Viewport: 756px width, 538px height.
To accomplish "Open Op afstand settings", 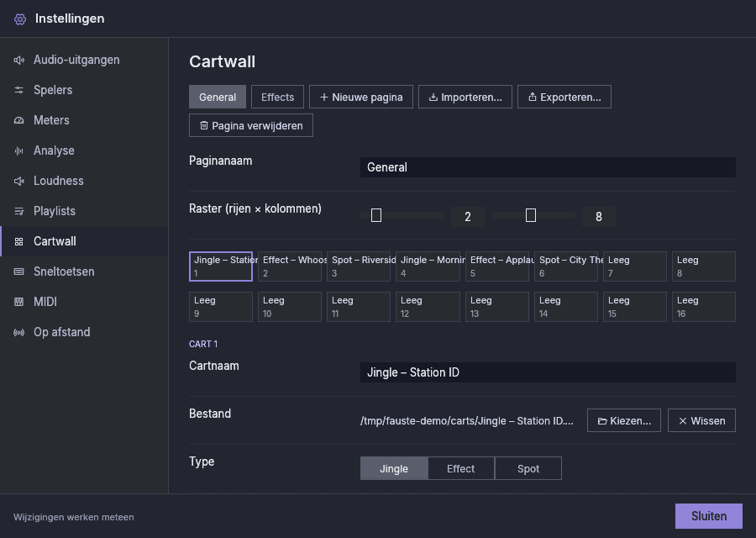I will [x=84, y=332].
